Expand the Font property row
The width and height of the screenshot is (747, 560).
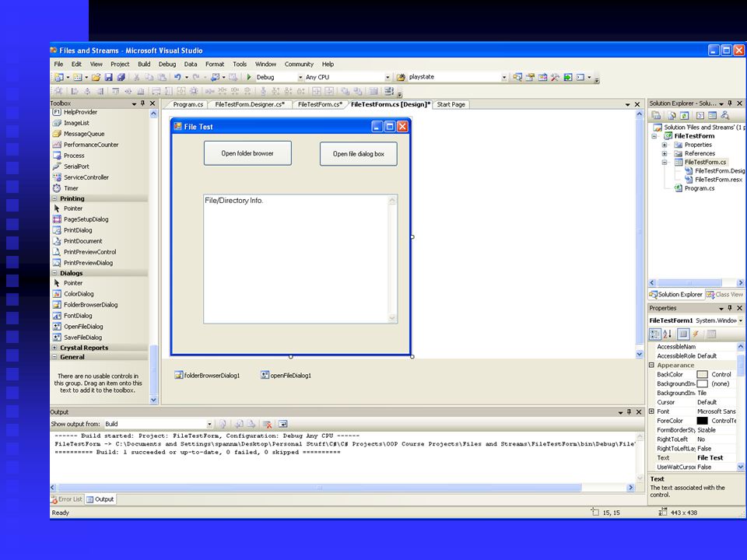[652, 411]
